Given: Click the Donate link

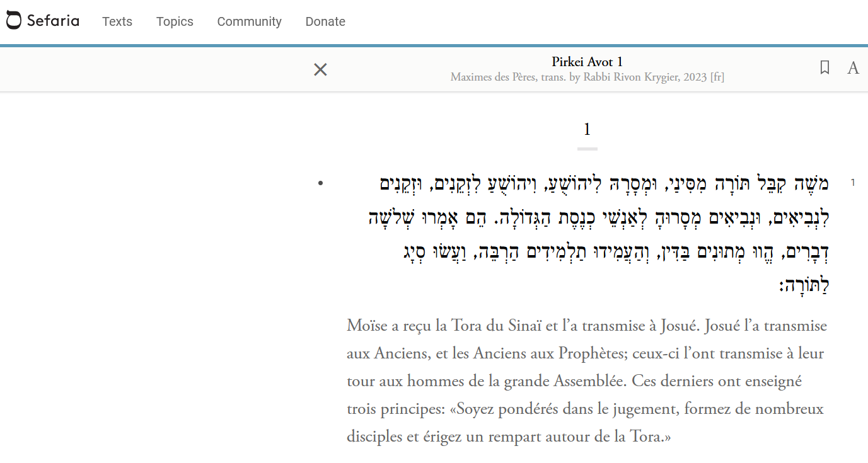Looking at the screenshot, I should [325, 21].
